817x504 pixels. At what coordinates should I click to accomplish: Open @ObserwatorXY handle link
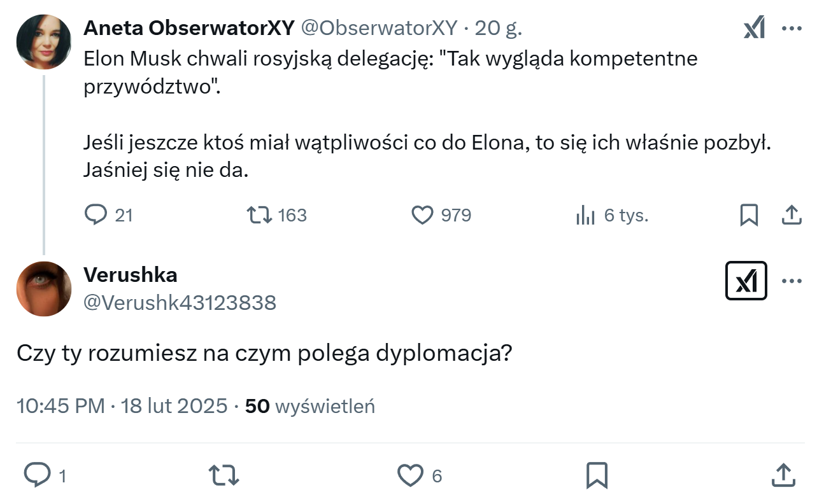click(x=379, y=28)
